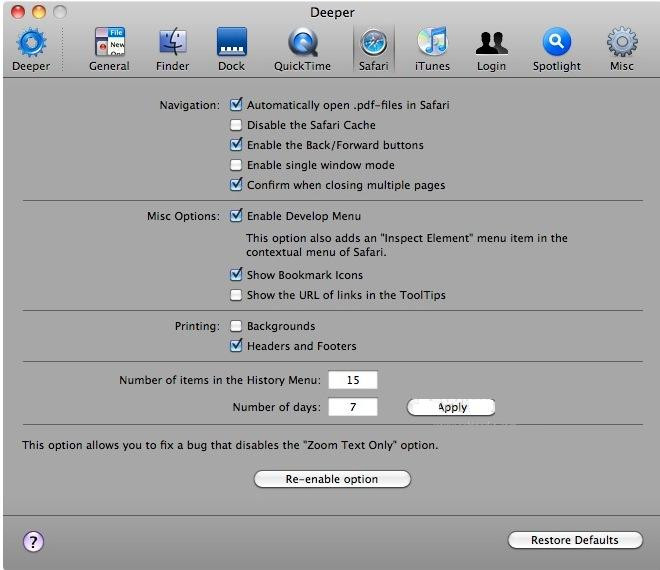Click the History Menu items number field
Viewport: 660px width, 570px height.
(x=353, y=380)
